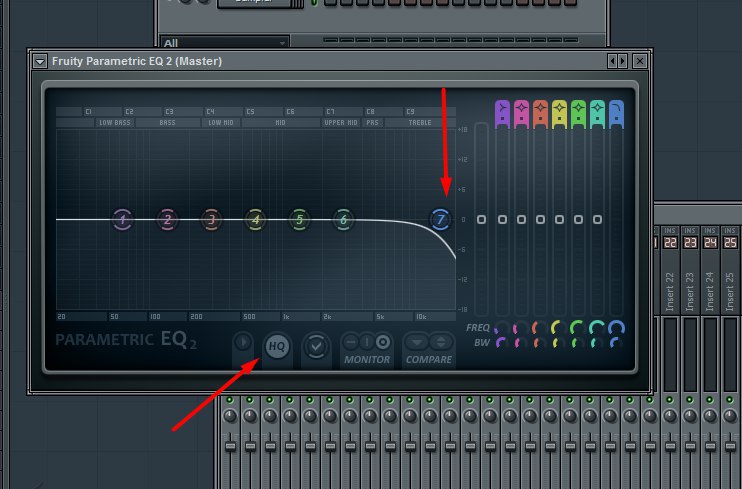Click the green band 5 BW knob
This screenshot has height=489, width=742.
[x=578, y=343]
